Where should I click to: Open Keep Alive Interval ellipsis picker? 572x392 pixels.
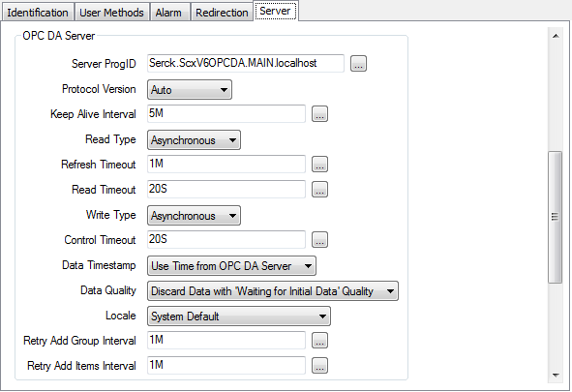[319, 114]
